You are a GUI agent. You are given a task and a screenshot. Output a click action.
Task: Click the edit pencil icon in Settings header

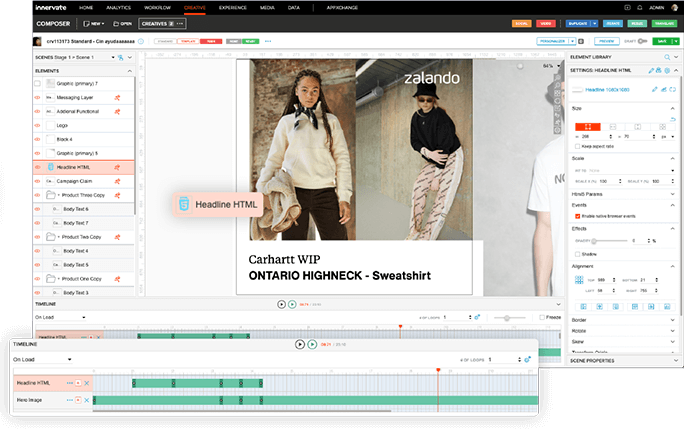(x=651, y=71)
